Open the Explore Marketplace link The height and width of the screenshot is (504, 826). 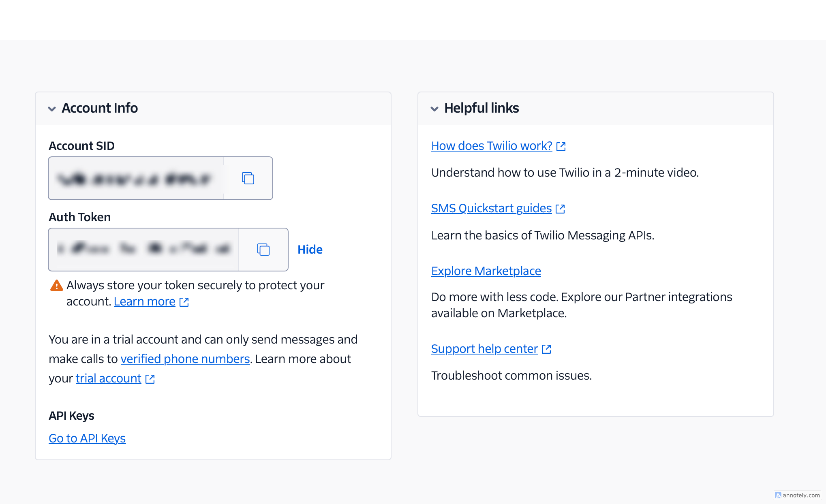click(486, 271)
